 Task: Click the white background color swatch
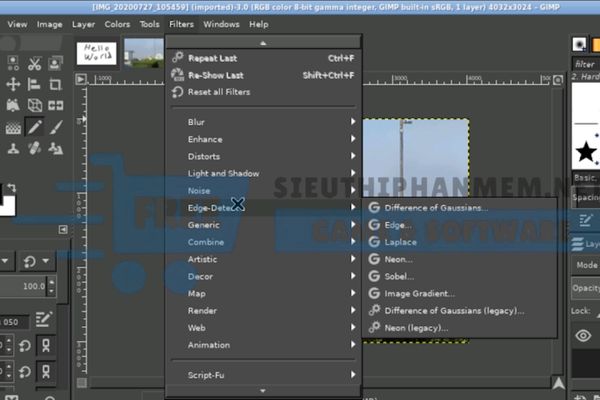[7, 206]
